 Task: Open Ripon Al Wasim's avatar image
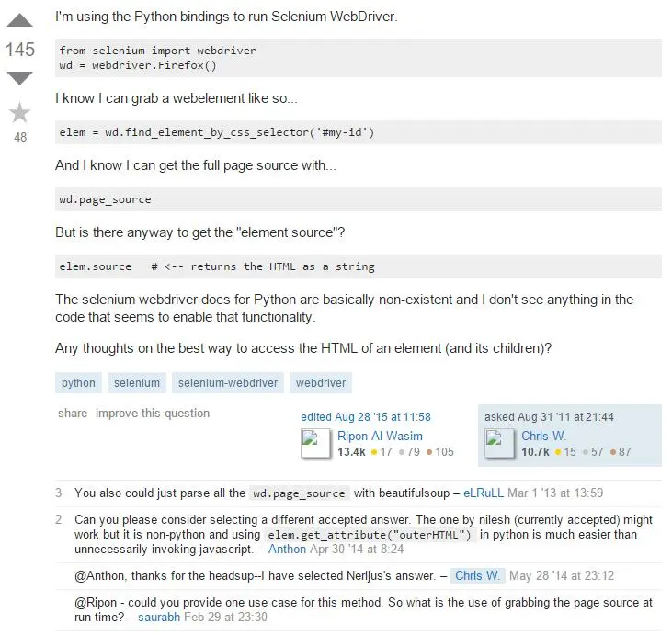point(315,444)
